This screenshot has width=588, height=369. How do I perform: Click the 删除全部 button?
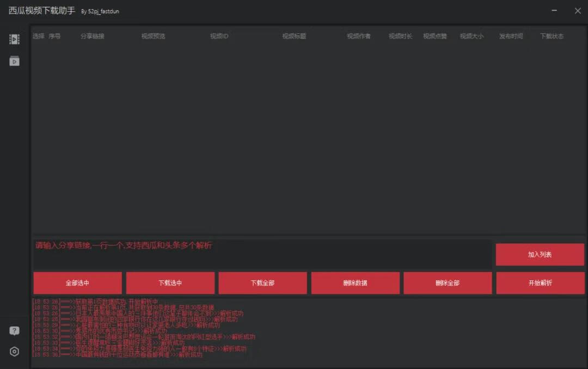[448, 283]
